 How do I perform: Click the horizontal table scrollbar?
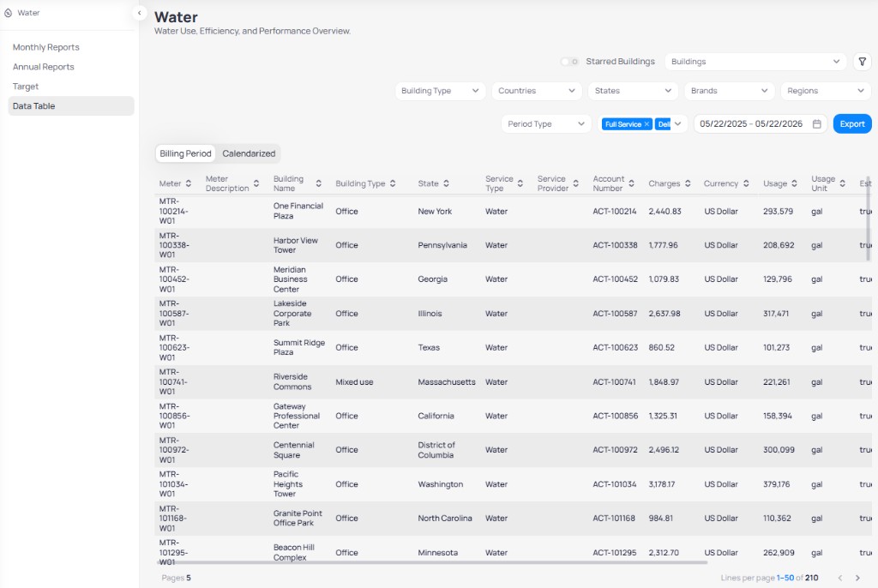pos(431,562)
